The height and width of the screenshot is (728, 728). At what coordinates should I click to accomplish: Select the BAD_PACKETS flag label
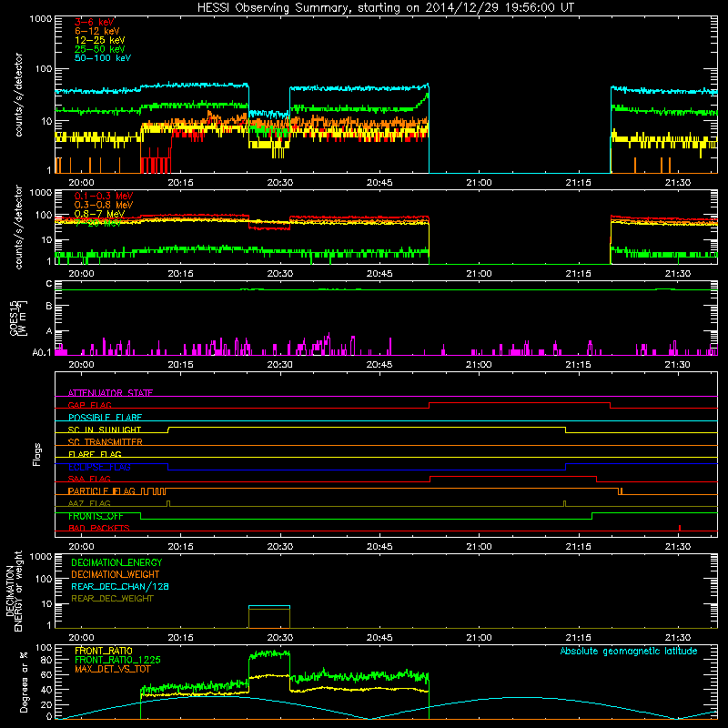pyautogui.click(x=99, y=528)
